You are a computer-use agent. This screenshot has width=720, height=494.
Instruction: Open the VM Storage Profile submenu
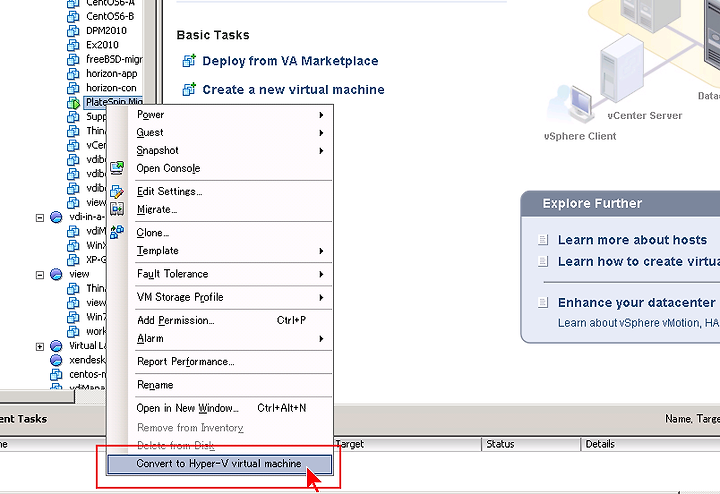[x=219, y=297]
